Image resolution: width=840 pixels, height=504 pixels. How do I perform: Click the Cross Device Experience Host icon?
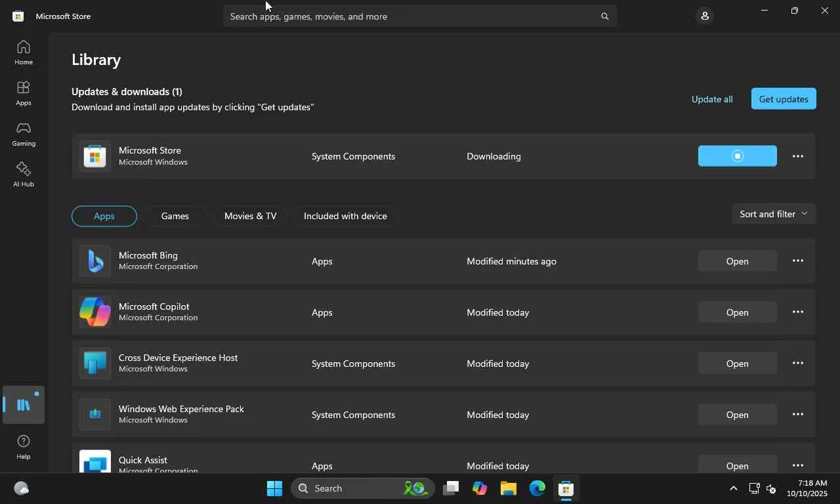(95, 364)
